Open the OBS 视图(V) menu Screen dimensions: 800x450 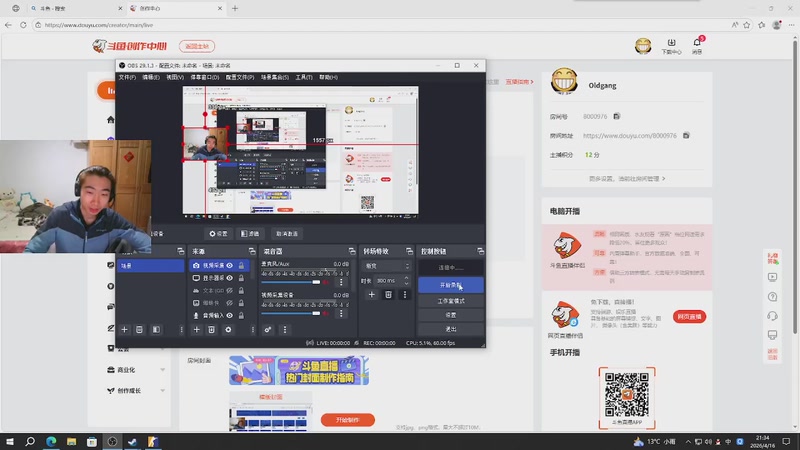(x=174, y=77)
